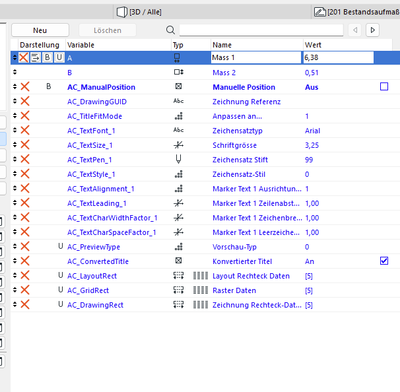
Task: Click the Schriftgrösse name cell
Action: pyautogui.click(x=235, y=145)
